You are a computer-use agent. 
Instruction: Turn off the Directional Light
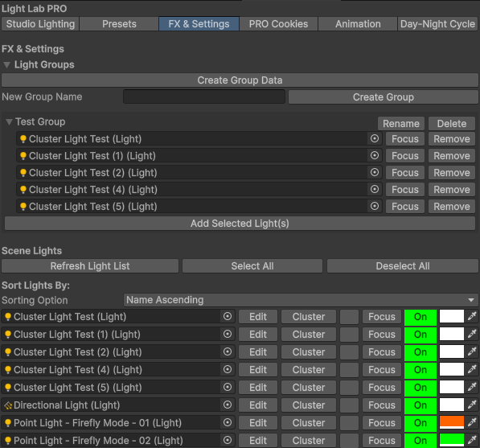(421, 405)
